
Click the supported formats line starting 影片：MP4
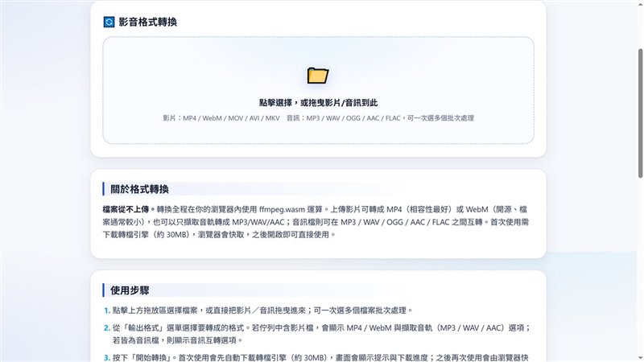318,118
